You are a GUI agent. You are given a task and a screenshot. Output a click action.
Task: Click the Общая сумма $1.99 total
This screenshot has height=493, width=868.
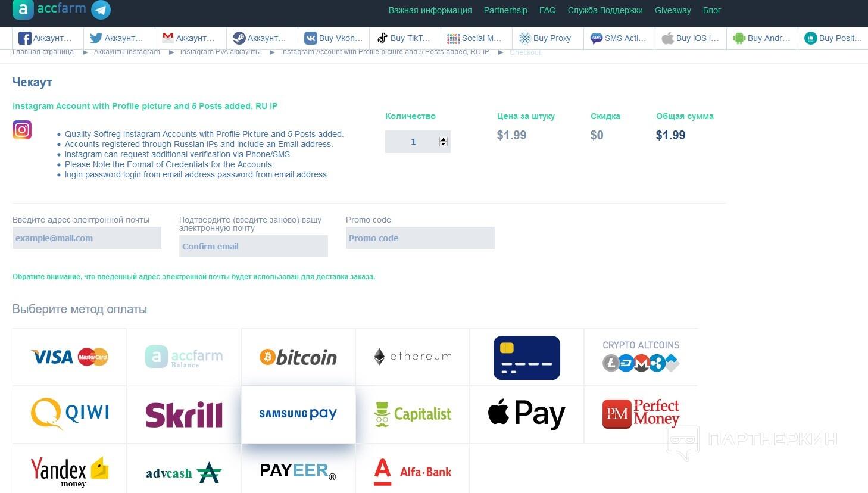pyautogui.click(x=670, y=135)
